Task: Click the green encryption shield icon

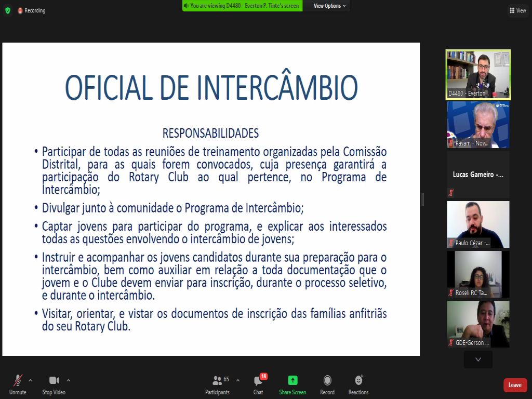Action: pyautogui.click(x=7, y=10)
